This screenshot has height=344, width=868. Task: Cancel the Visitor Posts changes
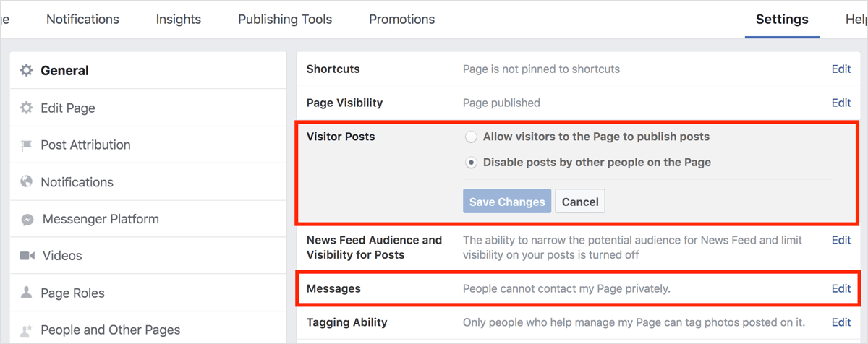579,202
